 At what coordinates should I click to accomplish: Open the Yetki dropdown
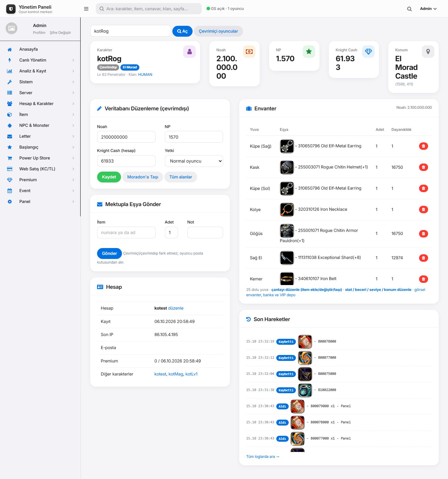pos(194,161)
